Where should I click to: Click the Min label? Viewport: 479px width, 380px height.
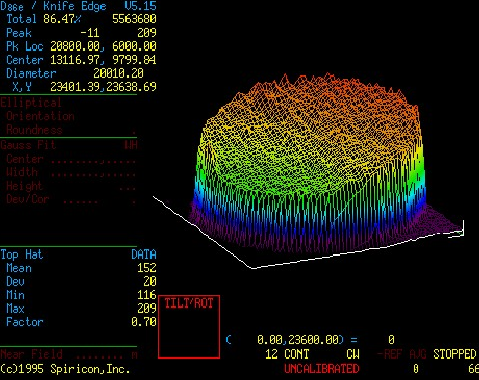(15, 295)
